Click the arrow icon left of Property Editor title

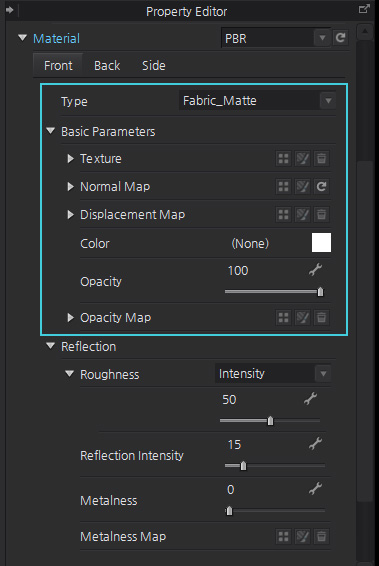[9, 10]
